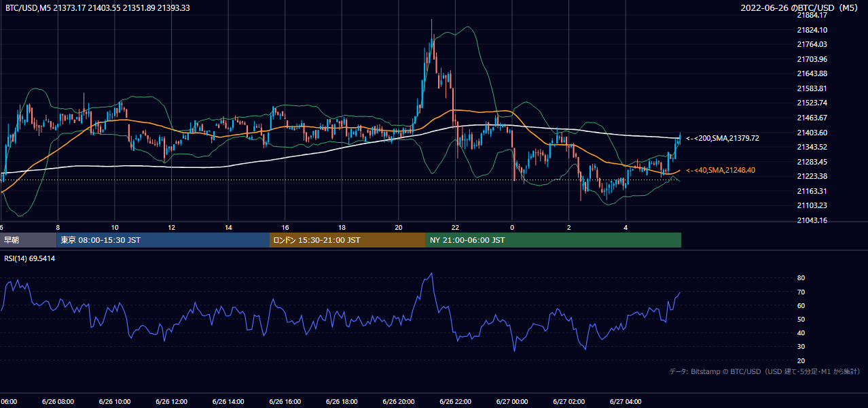Click price axis label 21223.38

click(x=812, y=176)
